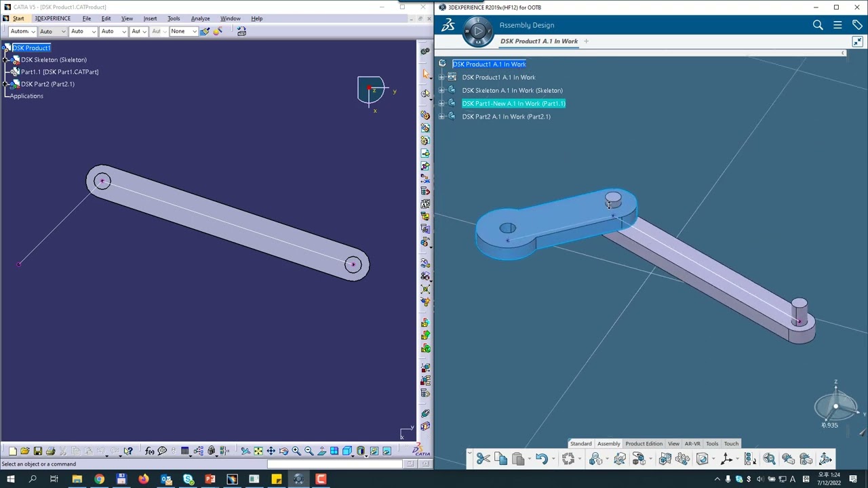Click the Axis System icon in action bar

pos(726,459)
